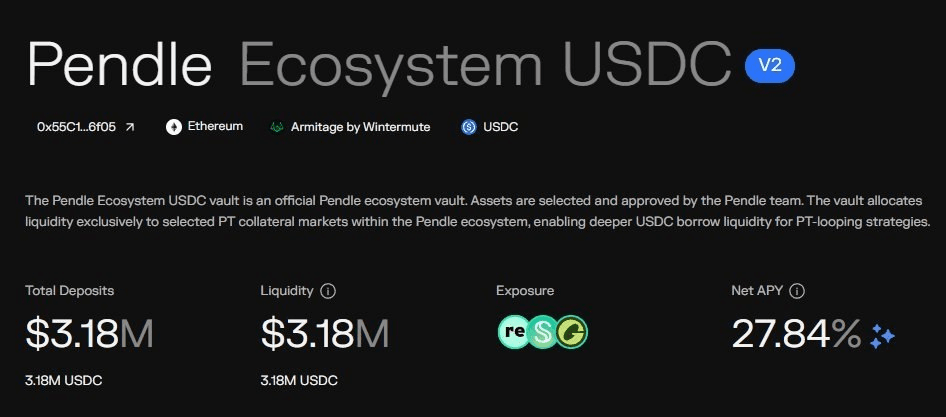
Task: Click the Armitage by Wintermute curator logo
Action: pyautogui.click(x=277, y=127)
